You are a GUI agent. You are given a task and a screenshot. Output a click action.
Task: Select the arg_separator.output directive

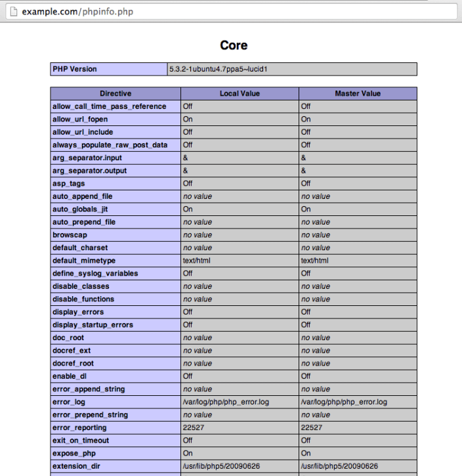click(89, 171)
